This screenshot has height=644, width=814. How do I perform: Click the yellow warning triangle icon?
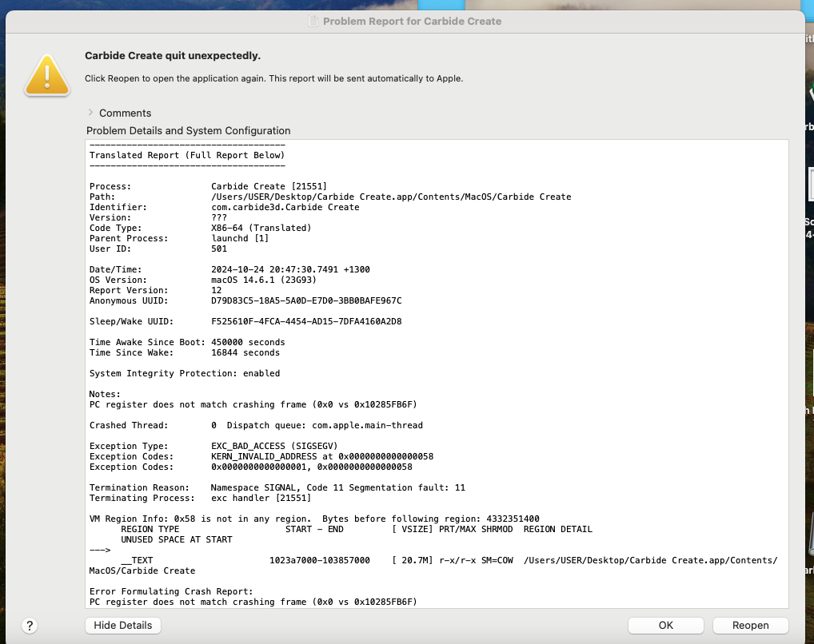(46, 75)
